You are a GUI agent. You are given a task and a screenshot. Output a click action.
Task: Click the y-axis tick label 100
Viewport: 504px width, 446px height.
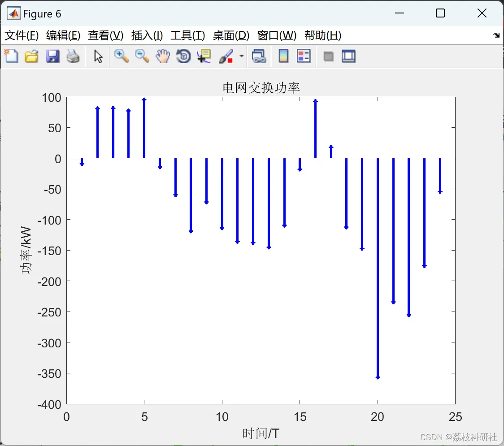tap(52, 97)
